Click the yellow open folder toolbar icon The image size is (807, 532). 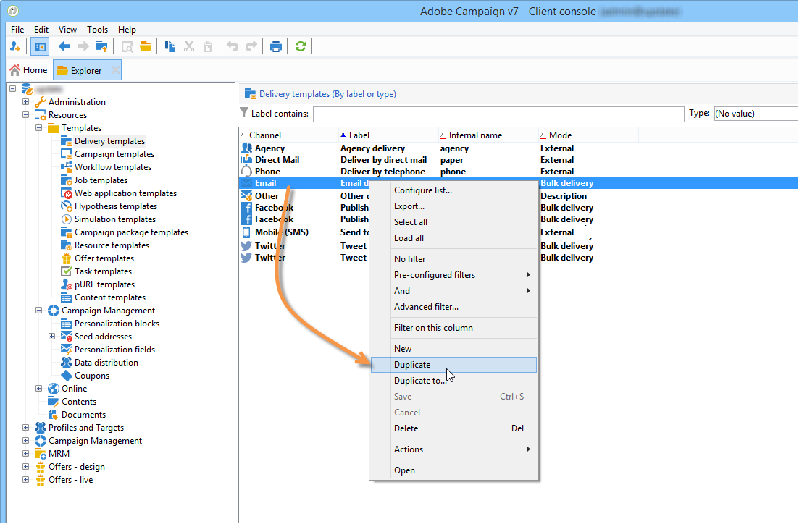[146, 46]
